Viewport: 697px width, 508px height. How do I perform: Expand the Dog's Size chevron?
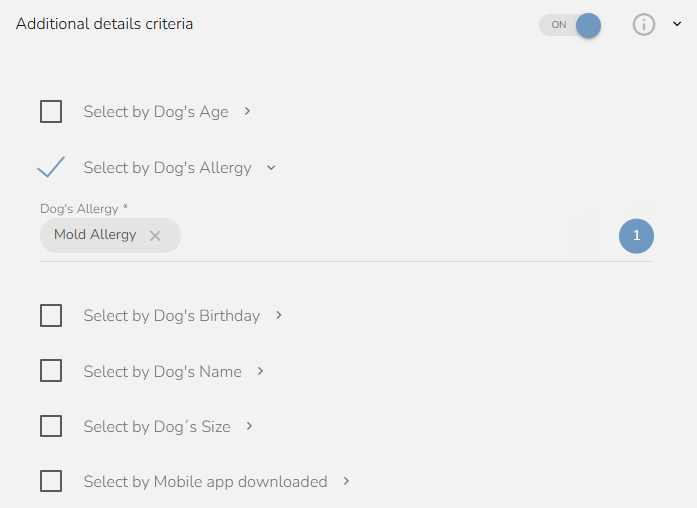(x=249, y=426)
